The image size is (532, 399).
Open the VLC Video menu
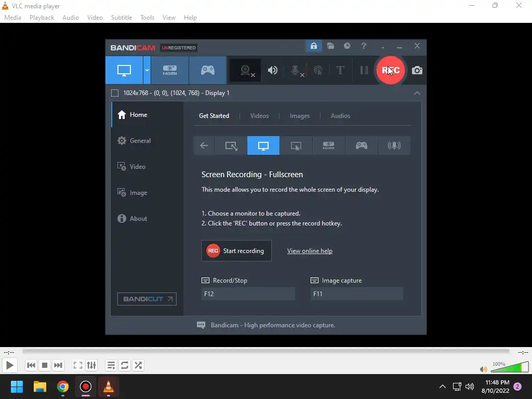(95, 17)
